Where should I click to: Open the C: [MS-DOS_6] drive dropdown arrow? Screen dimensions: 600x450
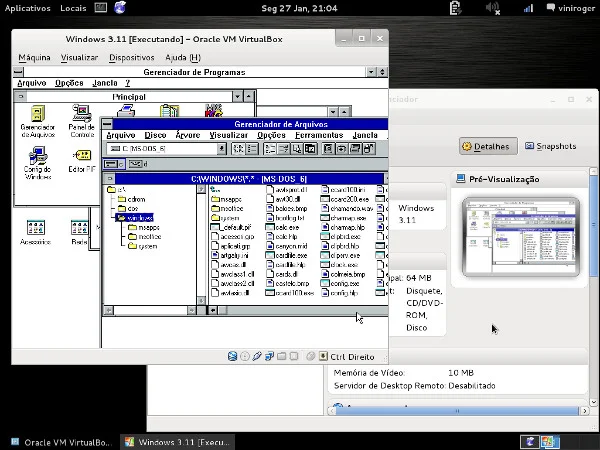pos(221,149)
